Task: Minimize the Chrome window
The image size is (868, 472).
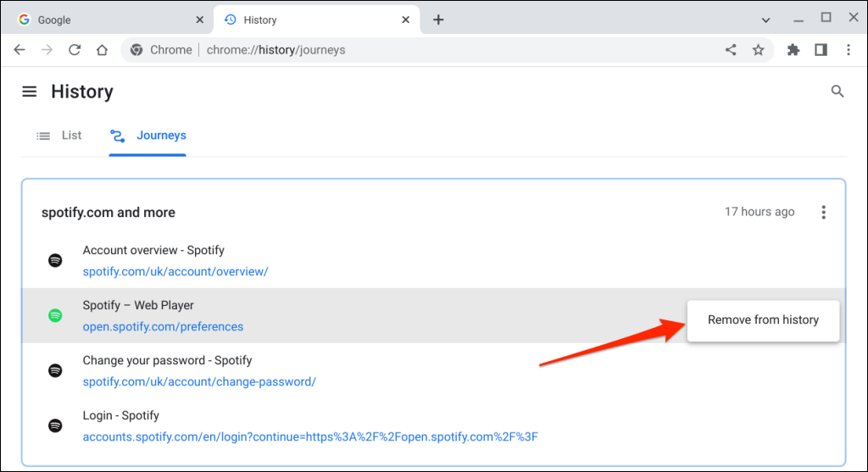Action: (798, 20)
